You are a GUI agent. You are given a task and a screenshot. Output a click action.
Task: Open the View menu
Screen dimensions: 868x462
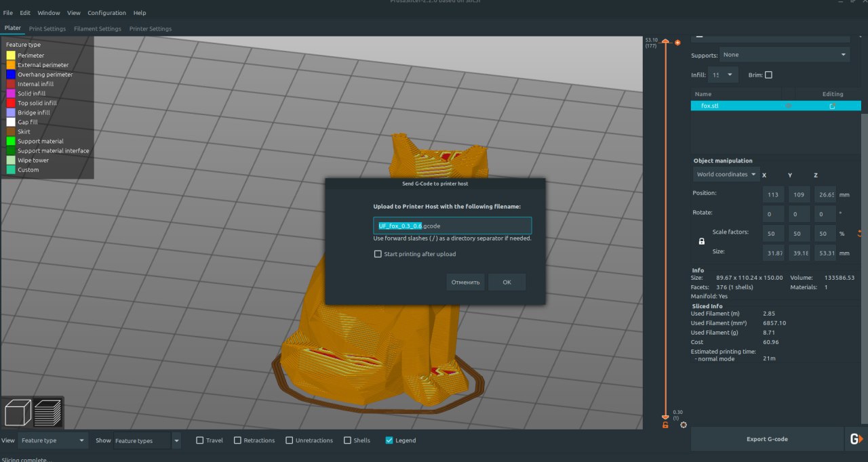[74, 13]
